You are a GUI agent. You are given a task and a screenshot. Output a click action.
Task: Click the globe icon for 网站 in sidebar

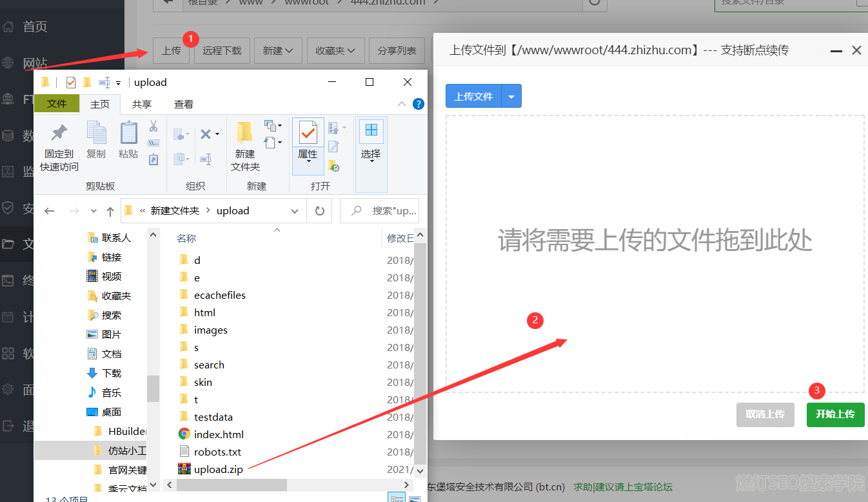[8, 63]
